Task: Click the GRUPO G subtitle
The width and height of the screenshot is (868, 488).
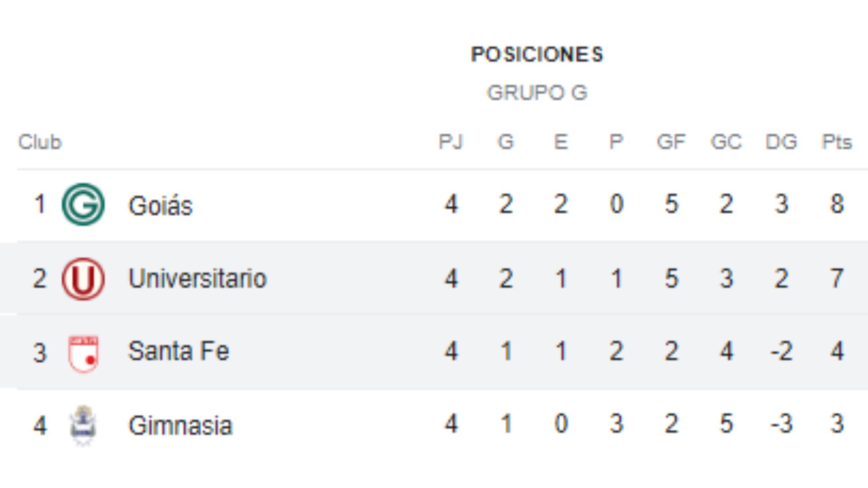Action: 537,93
